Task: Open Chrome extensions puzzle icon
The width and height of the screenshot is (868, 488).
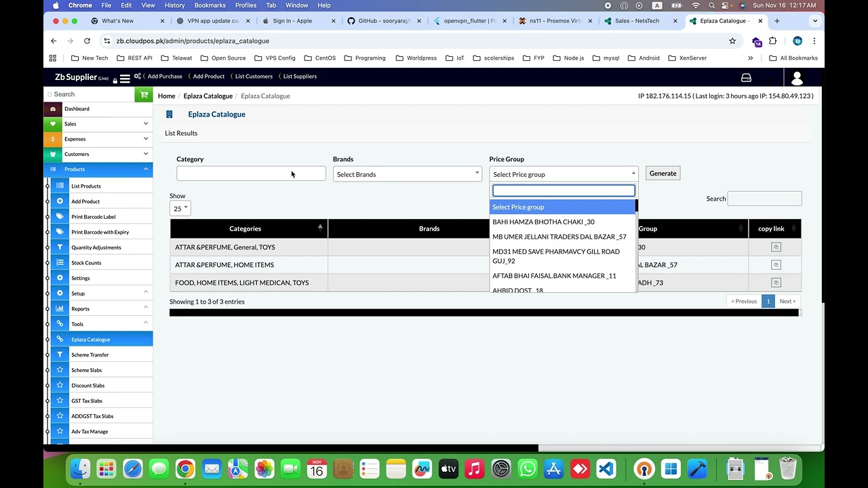Action: click(772, 41)
